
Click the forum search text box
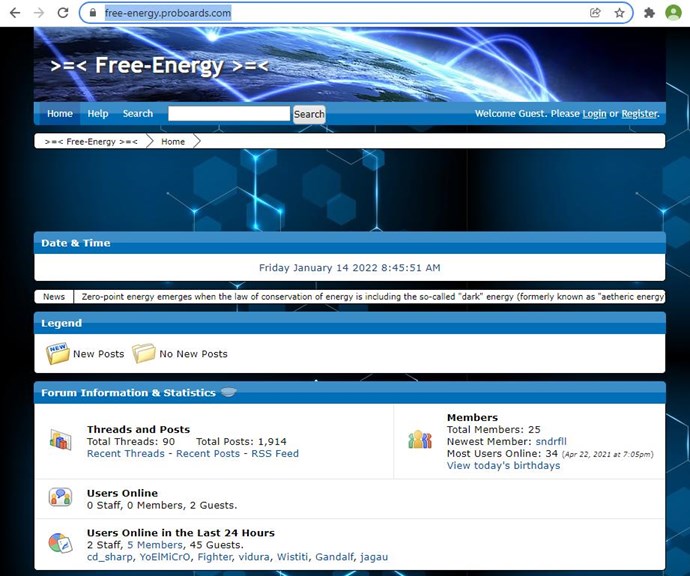coord(229,114)
